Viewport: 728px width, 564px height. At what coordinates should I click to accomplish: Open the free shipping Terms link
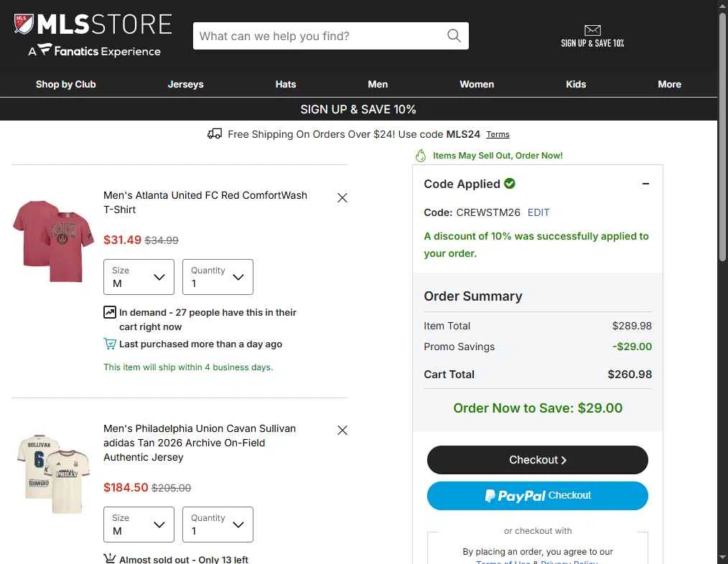point(498,135)
